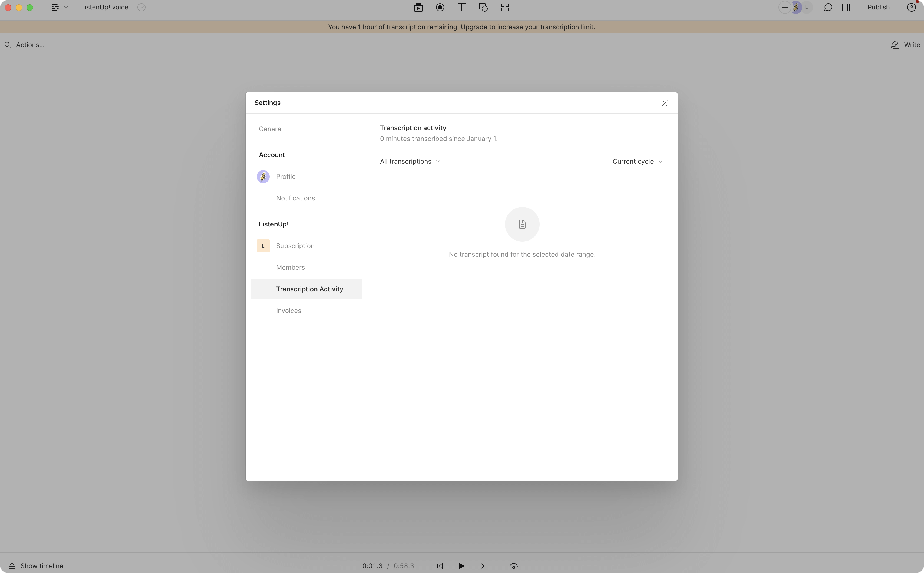Open the playback speed gauge icon
Image resolution: width=924 pixels, height=573 pixels.
[x=513, y=566]
